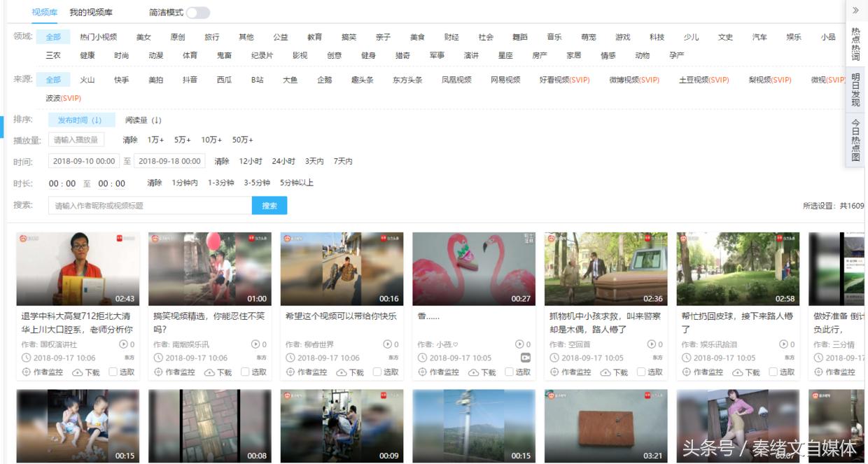Image resolution: width=868 pixels, height=464 pixels.
Task: Click the » collapse arrow at top right
Action: (x=855, y=10)
